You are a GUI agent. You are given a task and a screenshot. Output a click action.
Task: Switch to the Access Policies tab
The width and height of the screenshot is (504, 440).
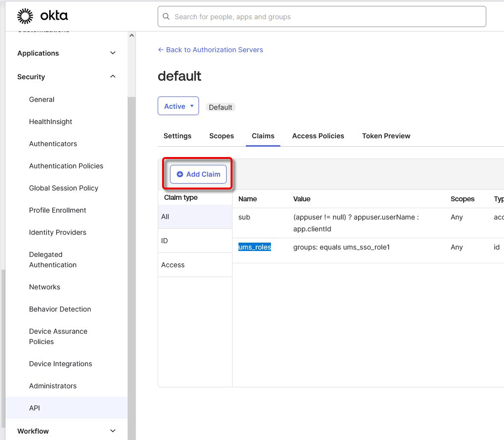pos(318,136)
